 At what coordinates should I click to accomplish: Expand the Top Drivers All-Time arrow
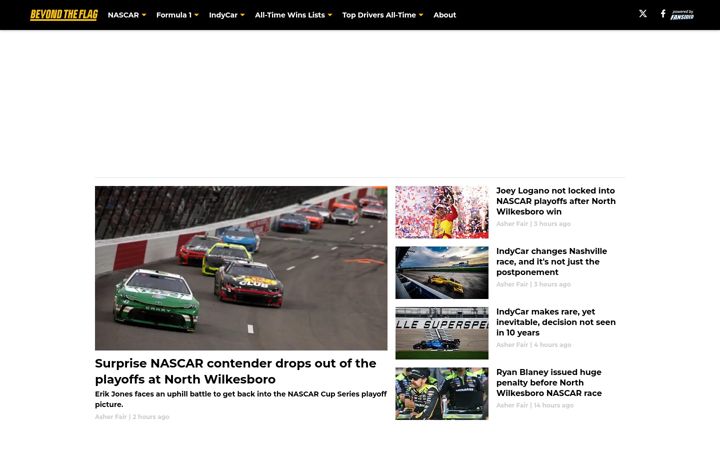point(421,15)
